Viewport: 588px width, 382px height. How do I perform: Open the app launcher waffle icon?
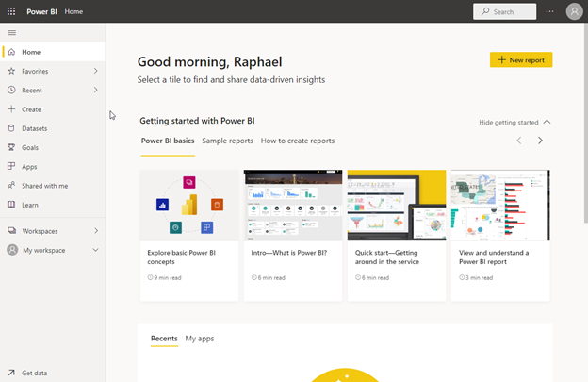click(11, 11)
